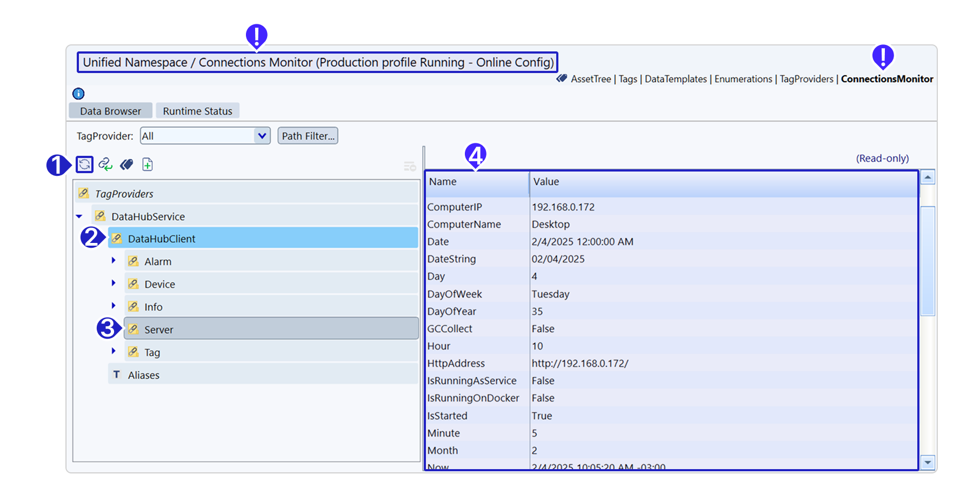Select the Server tree item
Viewport: 980px width, 494px height.
pyautogui.click(x=159, y=329)
